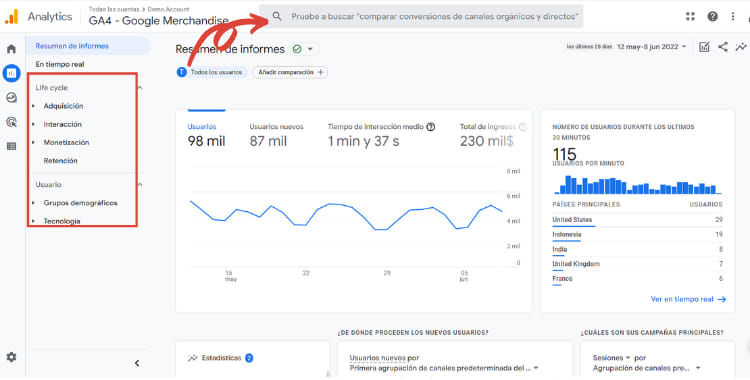Viewport: 750px width, 380px height.
Task: Follow the Ver en tiempo real link
Action: coord(688,300)
